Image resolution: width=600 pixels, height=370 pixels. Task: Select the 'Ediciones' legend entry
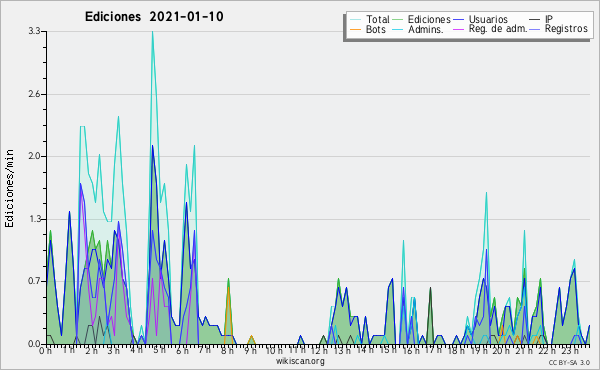tap(429, 19)
